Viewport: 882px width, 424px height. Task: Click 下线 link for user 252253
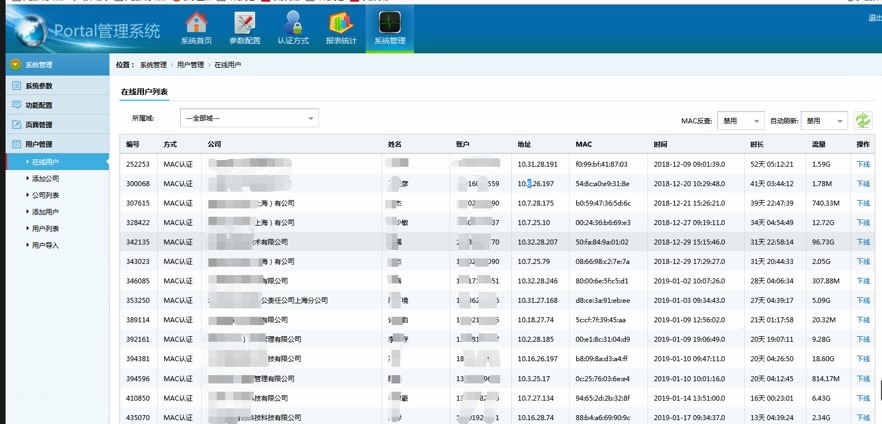tap(862, 165)
